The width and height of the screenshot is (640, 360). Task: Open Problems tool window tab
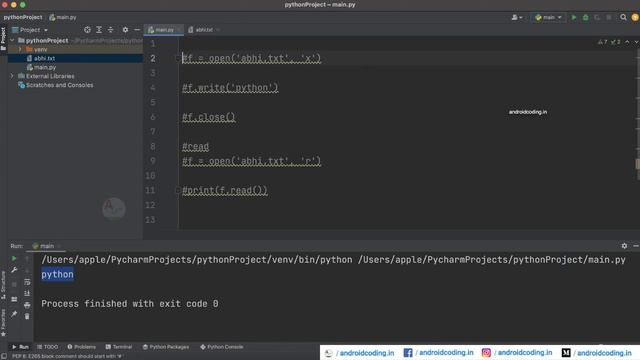click(82, 347)
